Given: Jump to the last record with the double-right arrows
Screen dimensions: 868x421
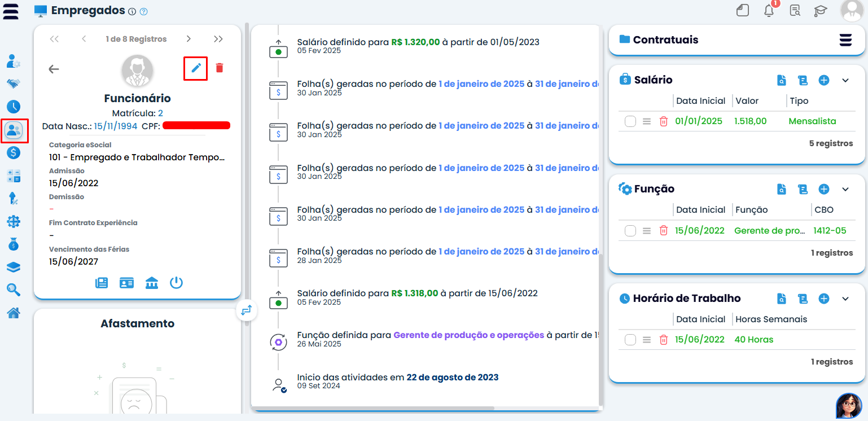Looking at the screenshot, I should pyautogui.click(x=218, y=39).
